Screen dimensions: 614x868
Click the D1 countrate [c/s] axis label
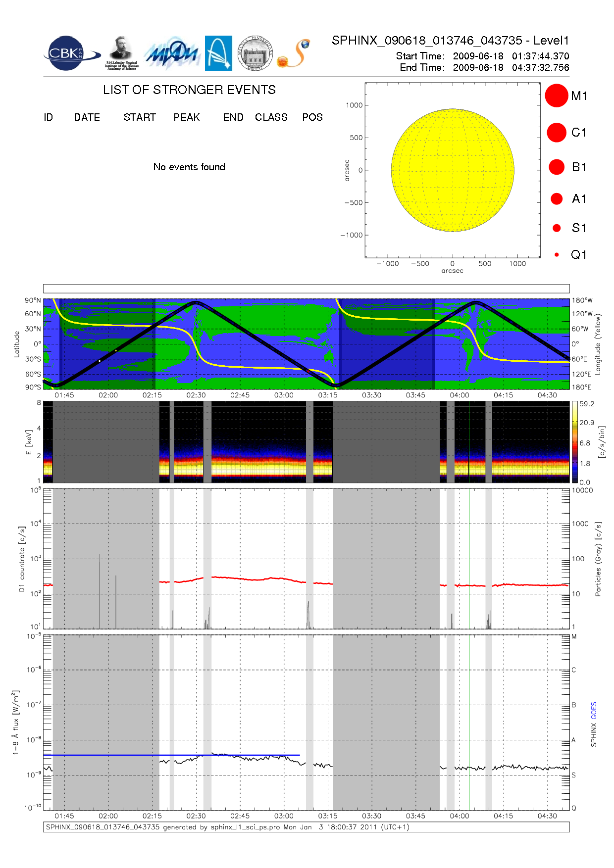pos(22,559)
